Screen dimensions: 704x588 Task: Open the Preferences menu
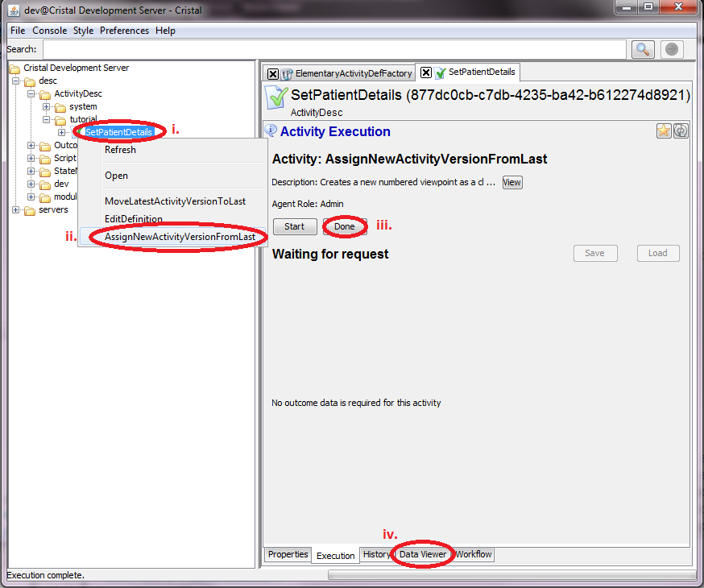[124, 31]
